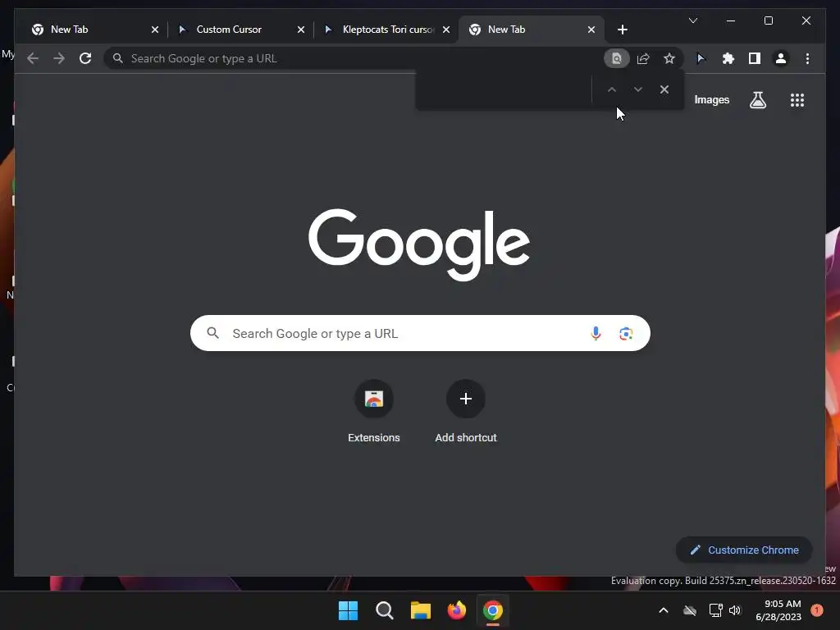Show hidden system tray icons
The height and width of the screenshot is (630, 840).
click(x=663, y=610)
